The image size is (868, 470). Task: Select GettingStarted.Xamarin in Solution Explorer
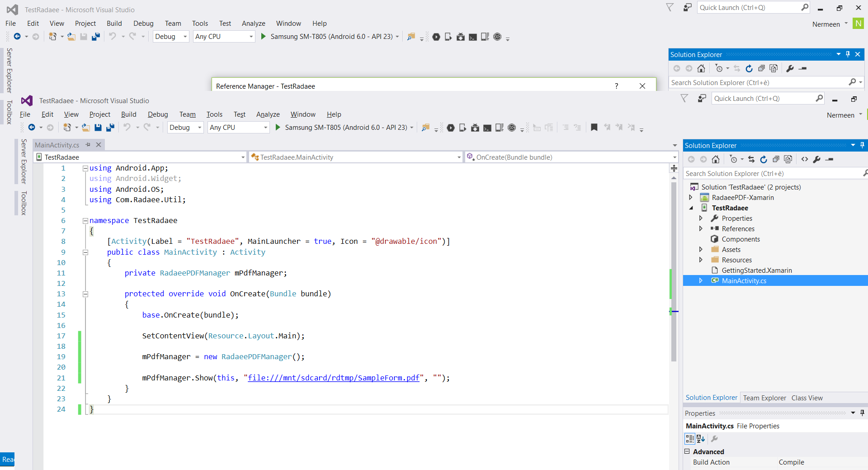click(756, 271)
